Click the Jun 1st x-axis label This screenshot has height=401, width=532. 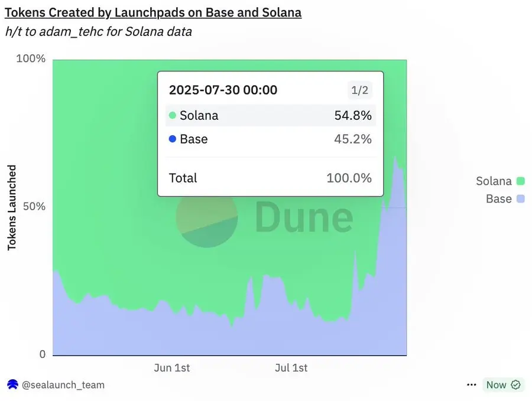pyautogui.click(x=171, y=368)
